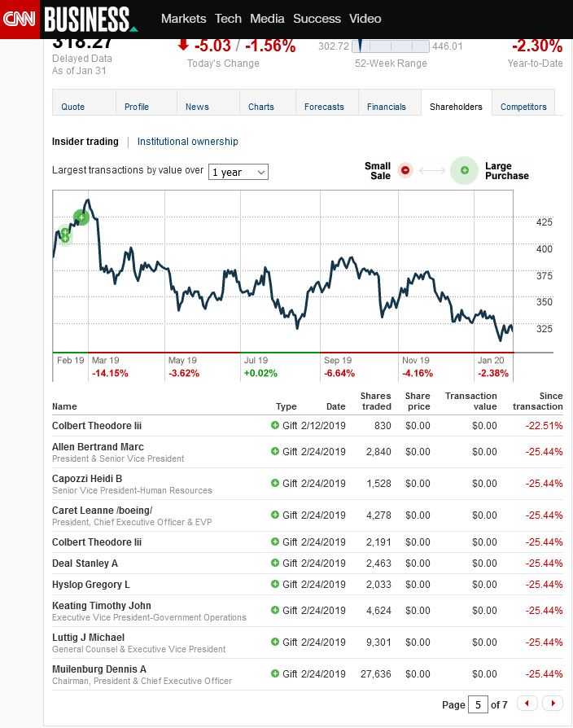
Task: Open Muilenburg Dennis A insider name
Action: [99, 669]
